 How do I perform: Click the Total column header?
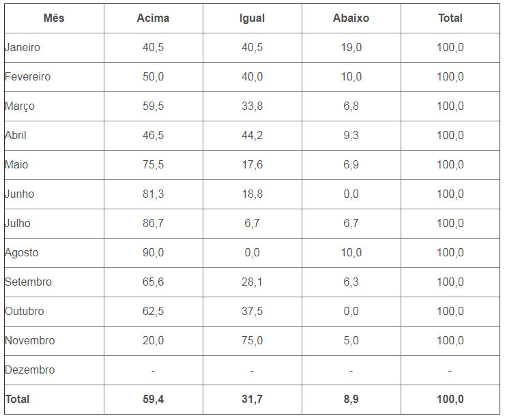point(450,18)
